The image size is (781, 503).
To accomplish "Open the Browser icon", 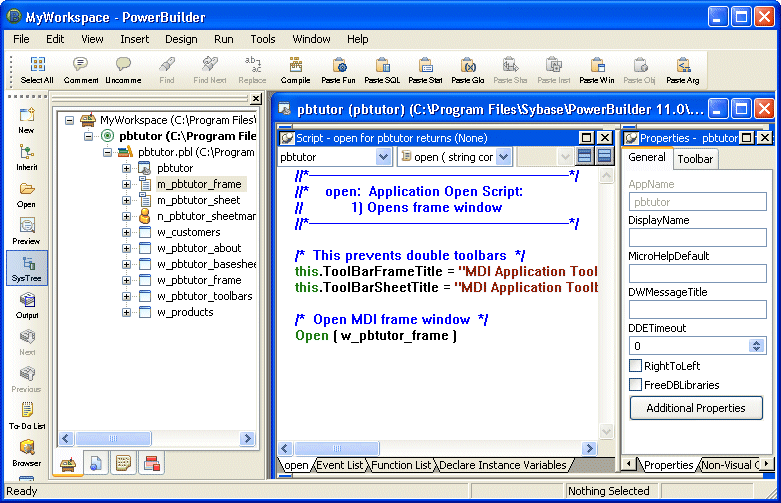I will 27,453.
